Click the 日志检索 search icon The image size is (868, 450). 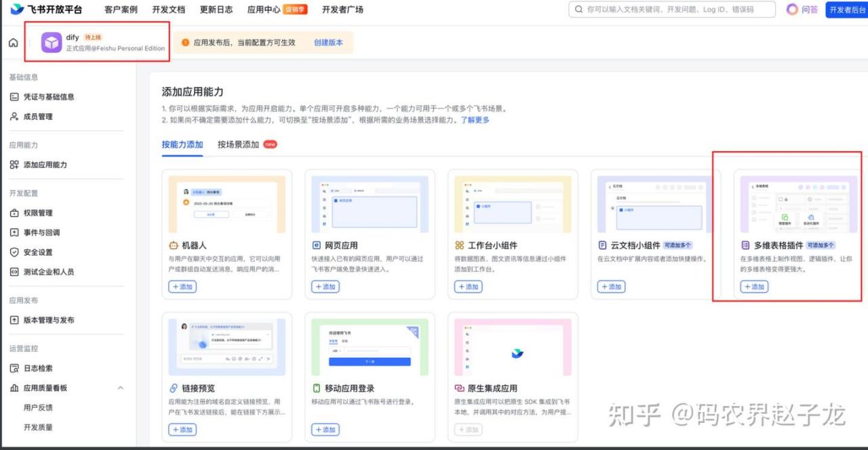coord(14,368)
